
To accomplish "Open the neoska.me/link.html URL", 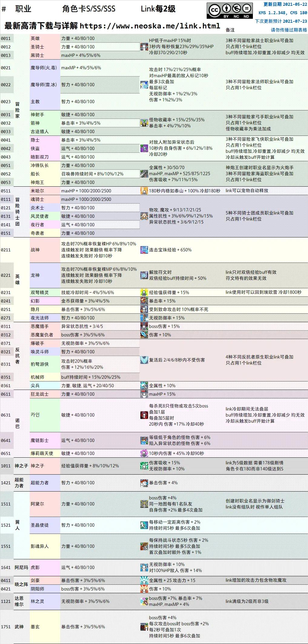I will point(150,26).
